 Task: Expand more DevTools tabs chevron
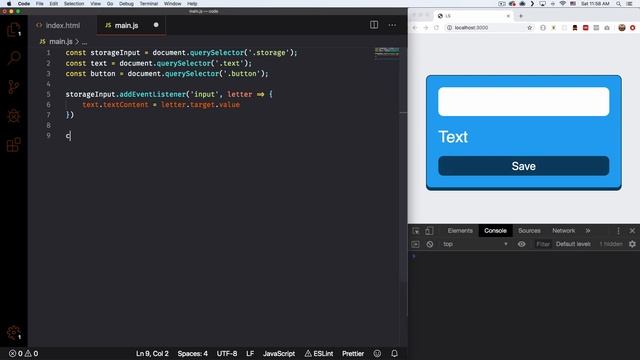click(x=588, y=231)
